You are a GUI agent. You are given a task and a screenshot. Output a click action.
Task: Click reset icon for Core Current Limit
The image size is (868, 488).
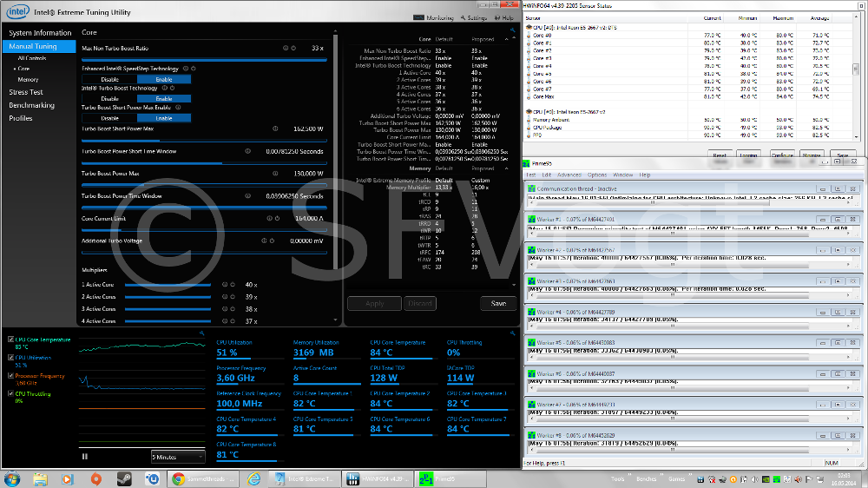click(x=278, y=218)
